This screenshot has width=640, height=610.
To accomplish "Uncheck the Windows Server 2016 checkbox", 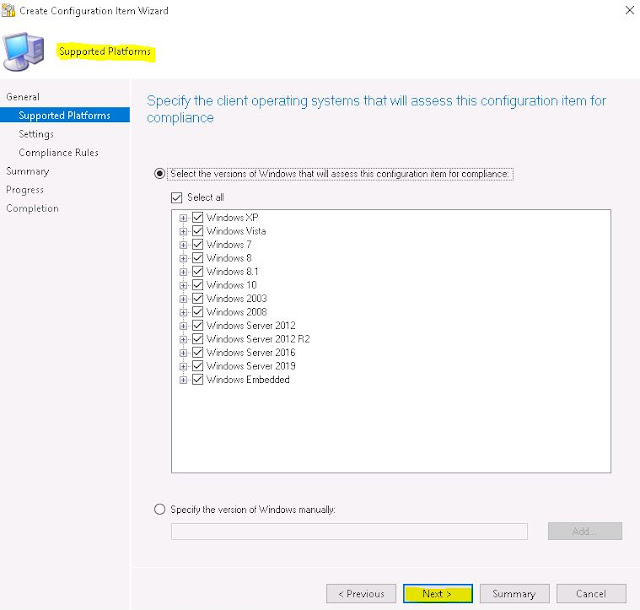I will pyautogui.click(x=198, y=352).
